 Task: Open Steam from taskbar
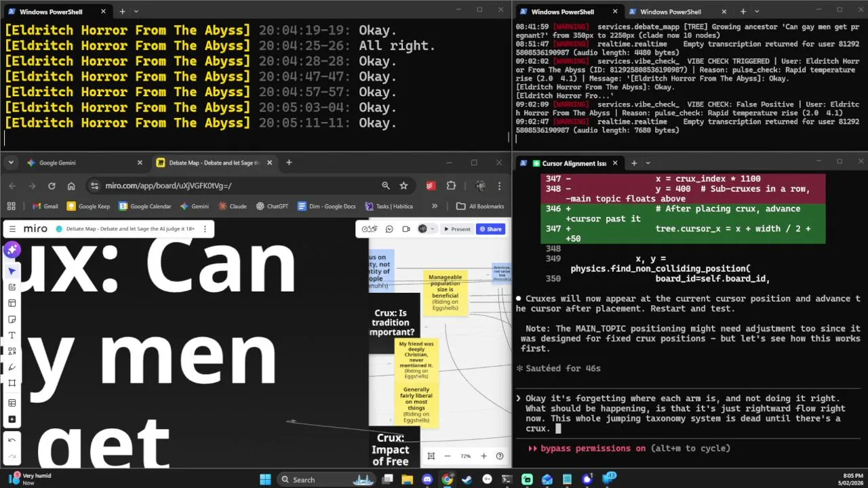click(467, 479)
